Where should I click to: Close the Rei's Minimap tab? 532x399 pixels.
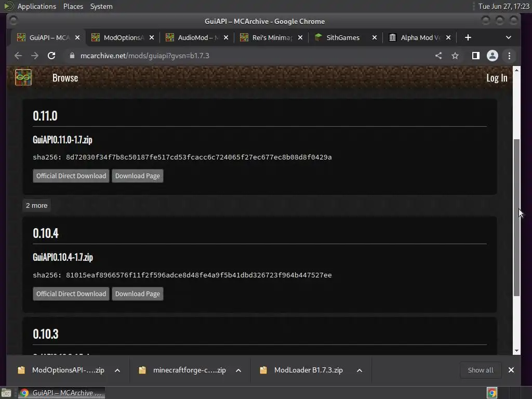[x=300, y=37]
